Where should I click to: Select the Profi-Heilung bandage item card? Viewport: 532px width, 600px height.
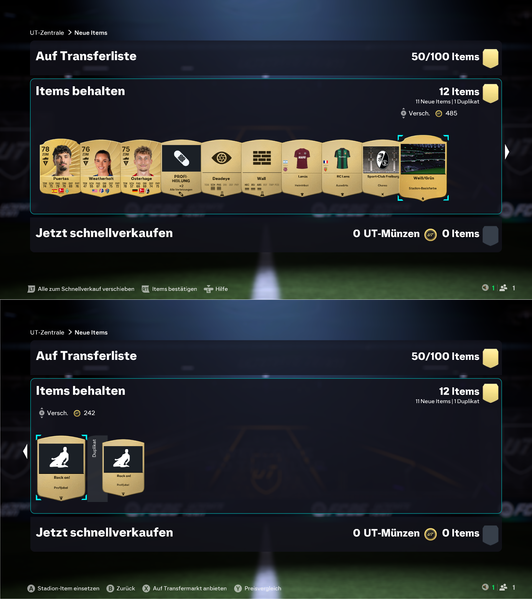click(x=181, y=168)
